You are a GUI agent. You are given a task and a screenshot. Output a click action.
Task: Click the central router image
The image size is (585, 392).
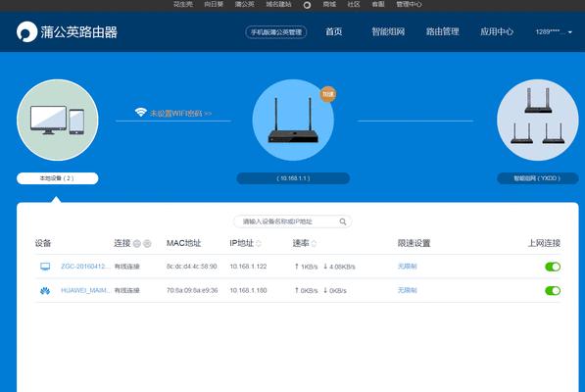(293, 120)
